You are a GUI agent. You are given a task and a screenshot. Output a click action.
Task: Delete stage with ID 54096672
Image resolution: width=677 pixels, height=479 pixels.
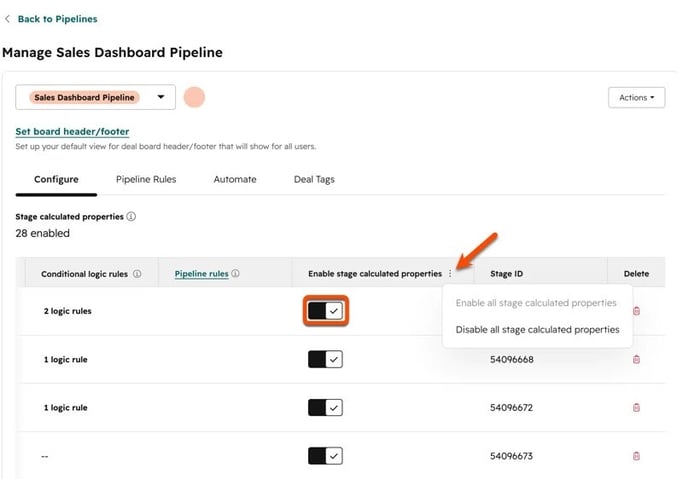[636, 407]
